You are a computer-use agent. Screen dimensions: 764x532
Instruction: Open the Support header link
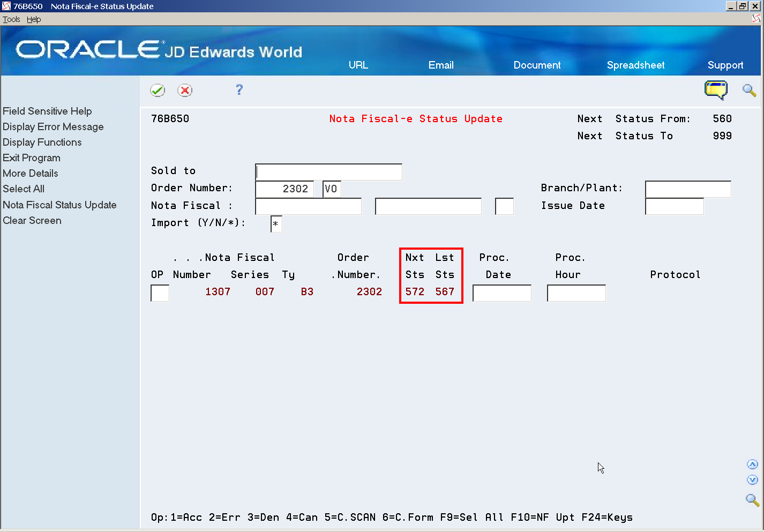click(725, 65)
